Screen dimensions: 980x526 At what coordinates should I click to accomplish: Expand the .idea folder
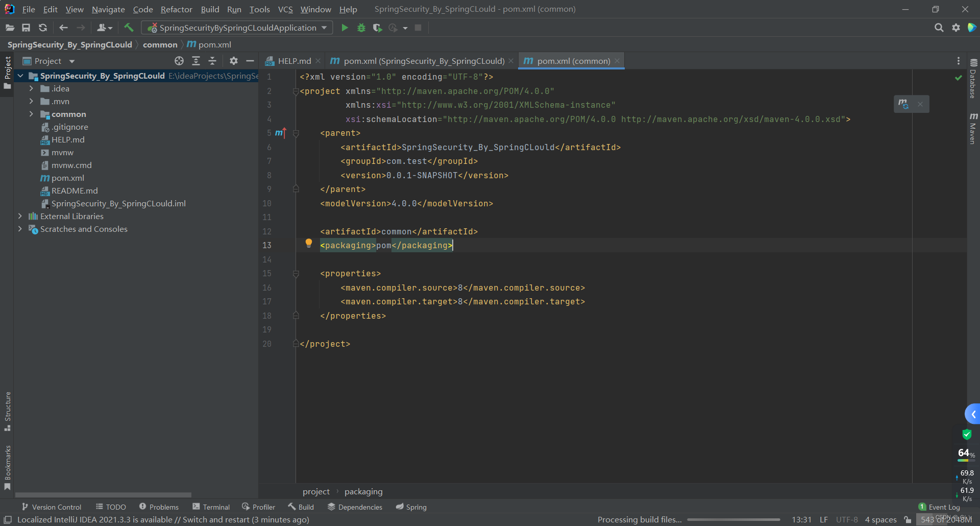(31, 88)
